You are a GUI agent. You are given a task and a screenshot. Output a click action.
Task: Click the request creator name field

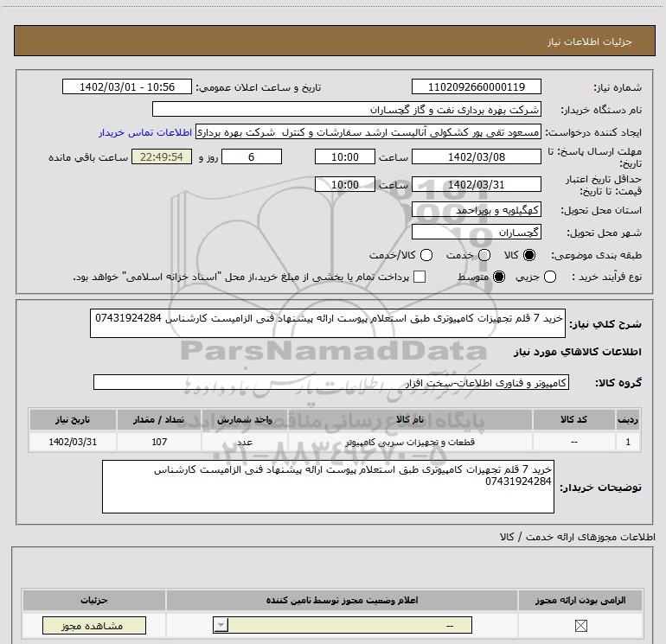pyautogui.click(x=368, y=132)
